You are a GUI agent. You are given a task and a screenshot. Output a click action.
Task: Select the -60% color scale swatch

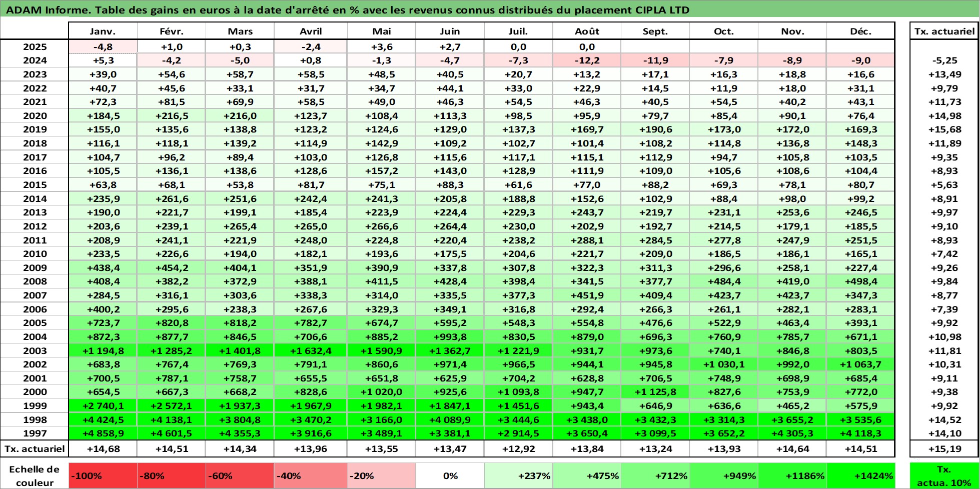240,476
